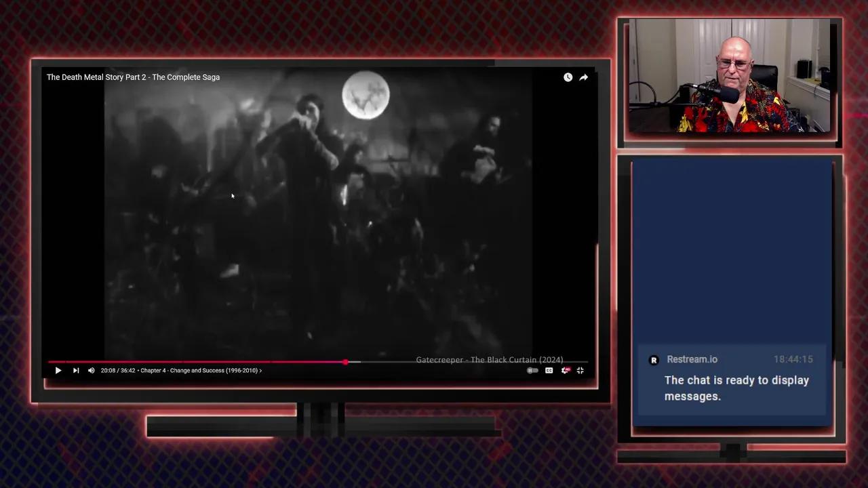This screenshot has height=488, width=868.
Task: Open the video title The Death Metal Story Part 2
Action: [x=133, y=77]
